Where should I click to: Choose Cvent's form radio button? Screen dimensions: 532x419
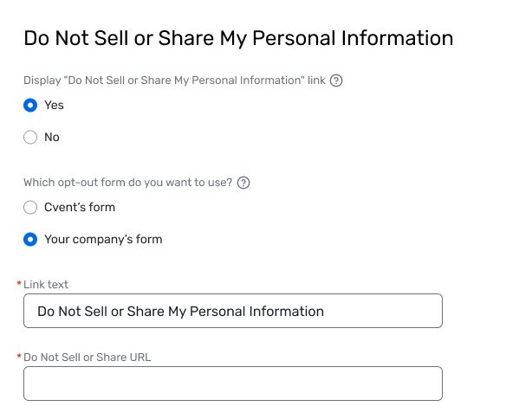click(x=30, y=207)
